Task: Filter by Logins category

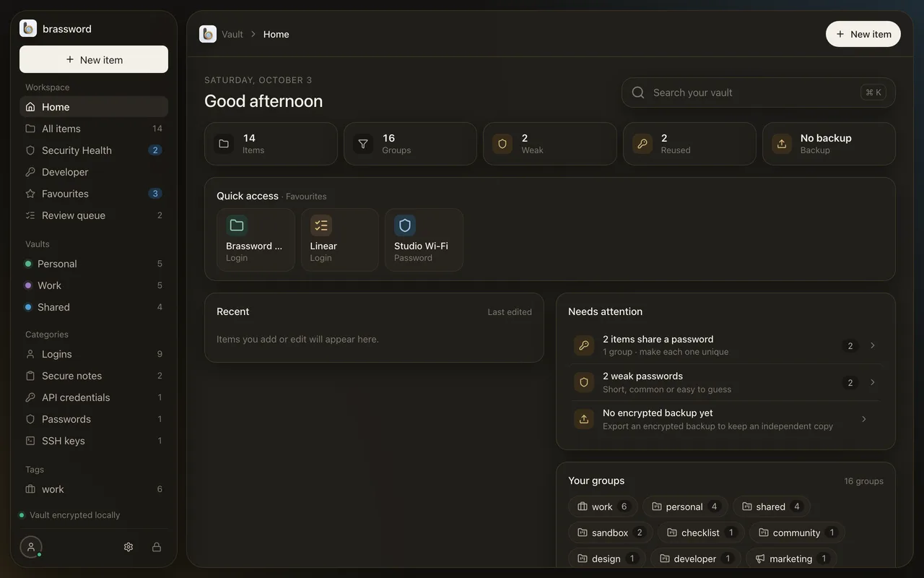Action: [x=94, y=354]
